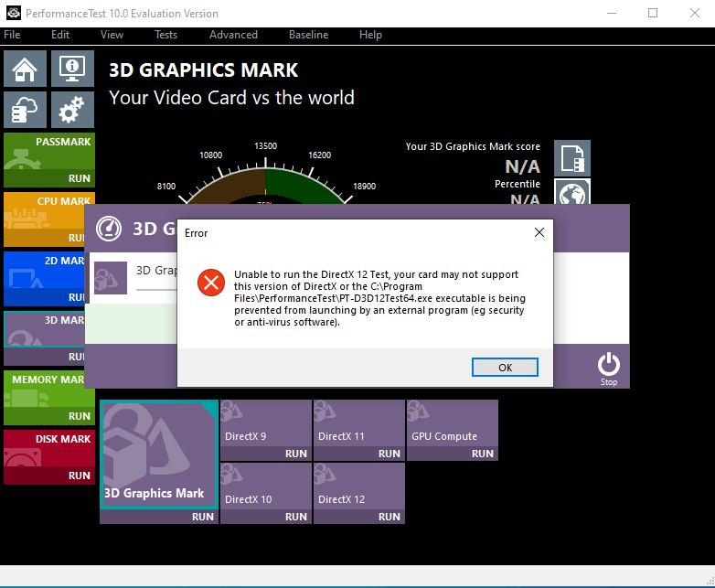Run the DirectX 10 test
Screen dimensions: 715x588
click(296, 517)
